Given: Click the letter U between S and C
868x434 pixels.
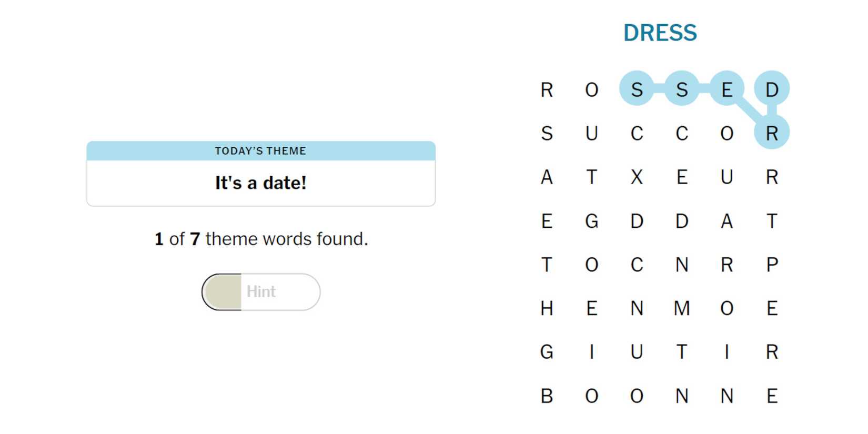Looking at the screenshot, I should [x=592, y=133].
